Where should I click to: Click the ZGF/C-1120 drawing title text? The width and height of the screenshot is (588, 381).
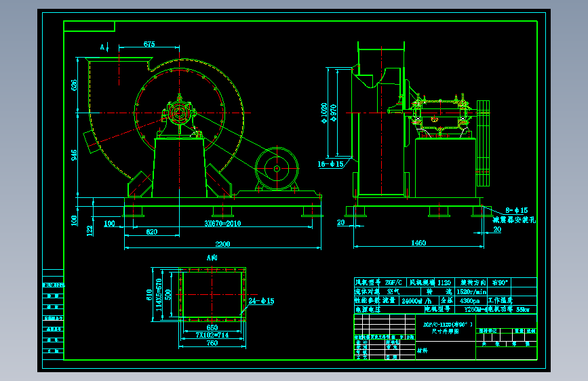point(448,324)
